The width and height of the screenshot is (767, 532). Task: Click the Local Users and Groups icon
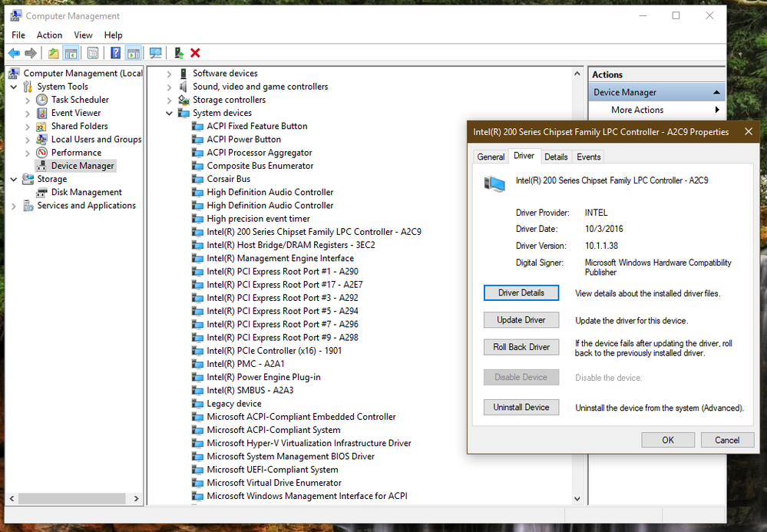click(41, 140)
